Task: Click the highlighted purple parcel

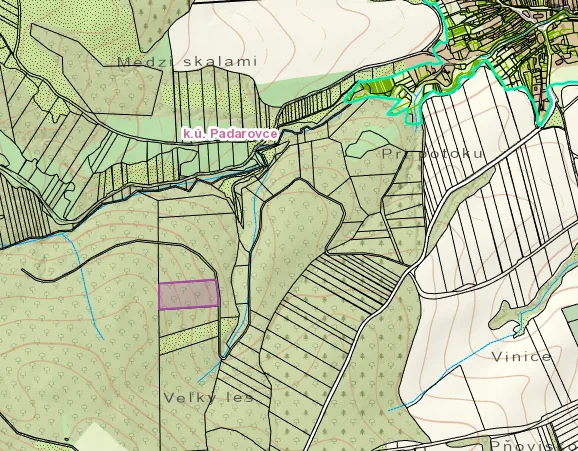Action: point(189,295)
